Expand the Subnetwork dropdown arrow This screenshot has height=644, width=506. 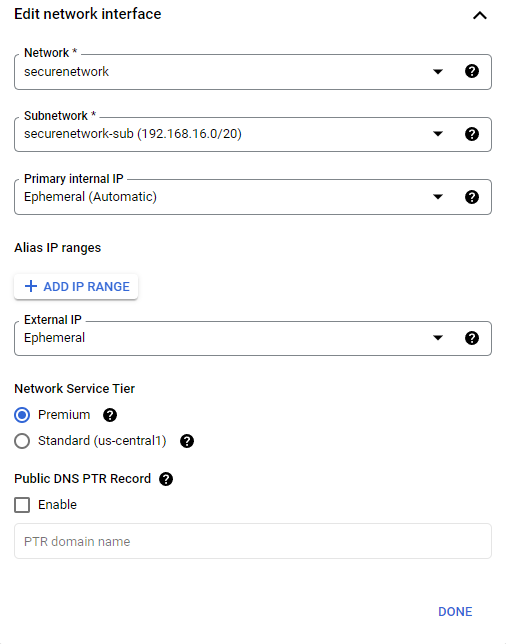[x=438, y=134]
